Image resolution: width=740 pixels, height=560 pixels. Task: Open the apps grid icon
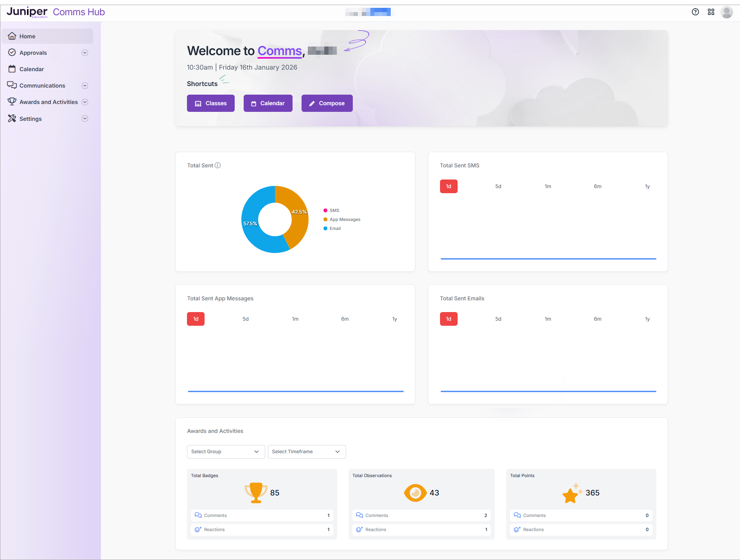[x=711, y=12]
